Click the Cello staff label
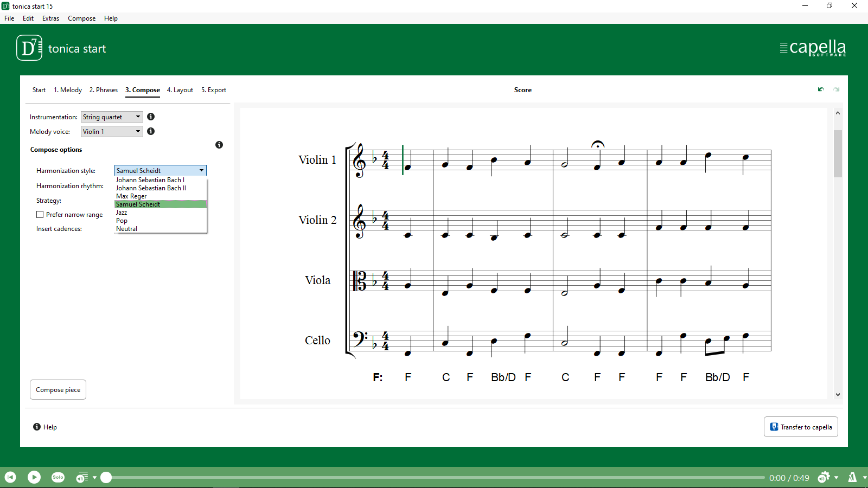This screenshot has height=488, width=868. point(317,341)
